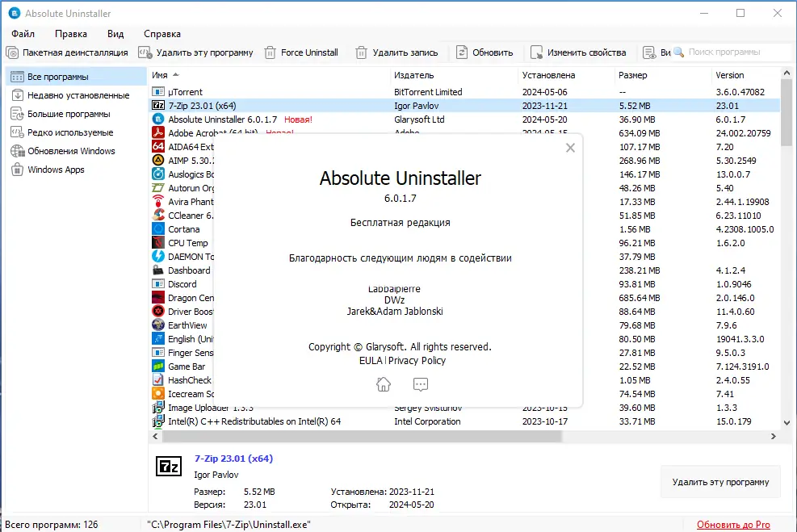Click size value 685.64 MB

(640, 298)
